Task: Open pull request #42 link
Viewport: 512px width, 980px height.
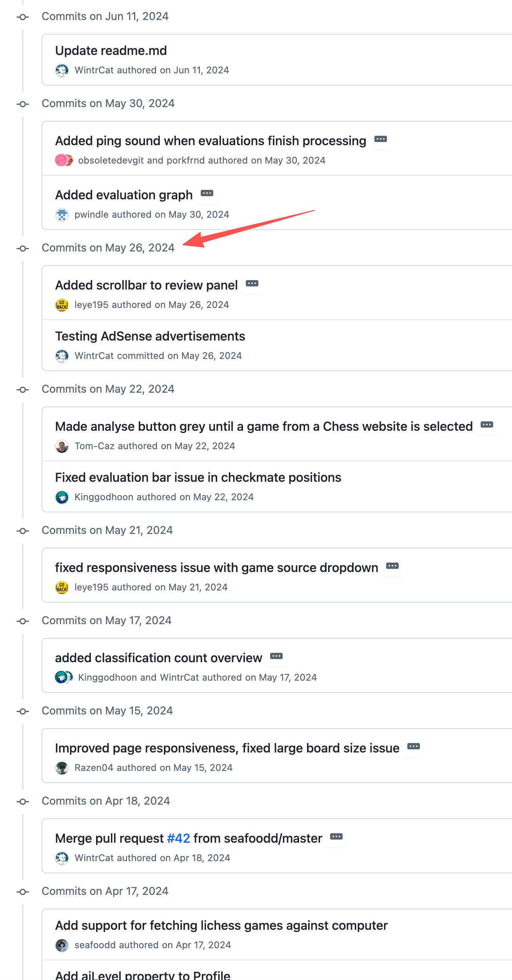Action: click(178, 838)
